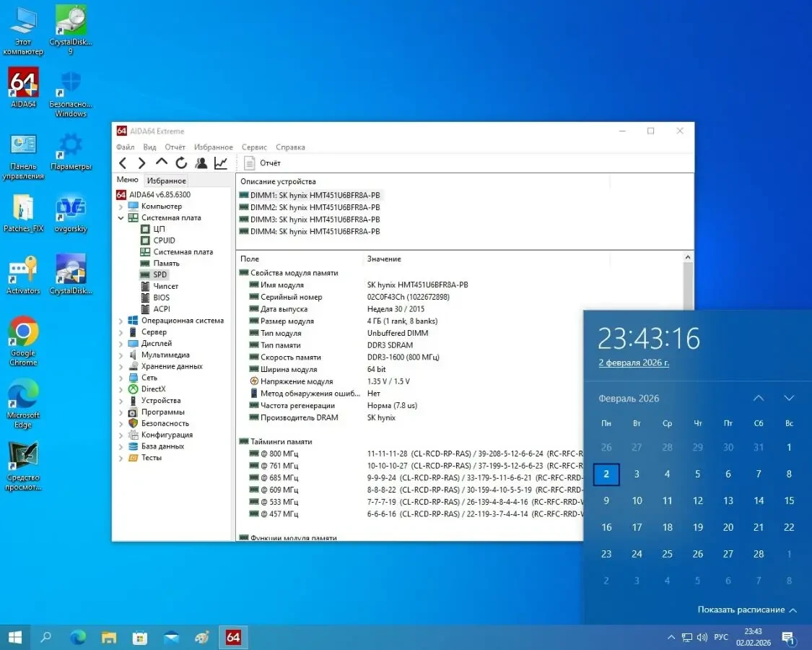The height and width of the screenshot is (650, 812).
Task: Select February 14 in the calendar
Action: point(759,500)
